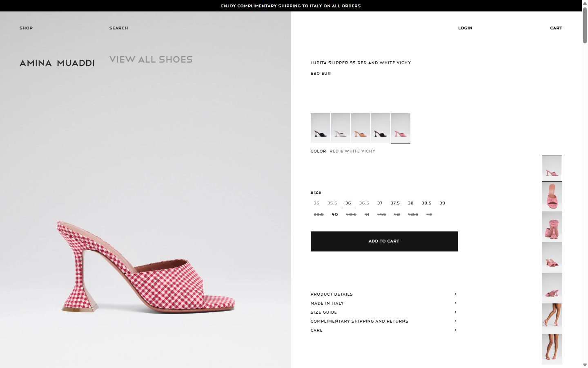
Task: Show the model walking legs thumbnail
Action: point(552,319)
